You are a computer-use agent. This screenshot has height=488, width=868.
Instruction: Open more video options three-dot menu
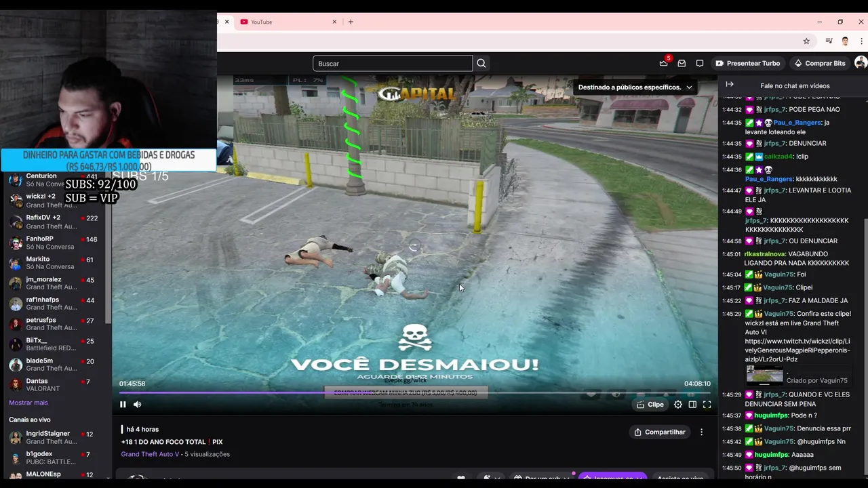(x=701, y=432)
